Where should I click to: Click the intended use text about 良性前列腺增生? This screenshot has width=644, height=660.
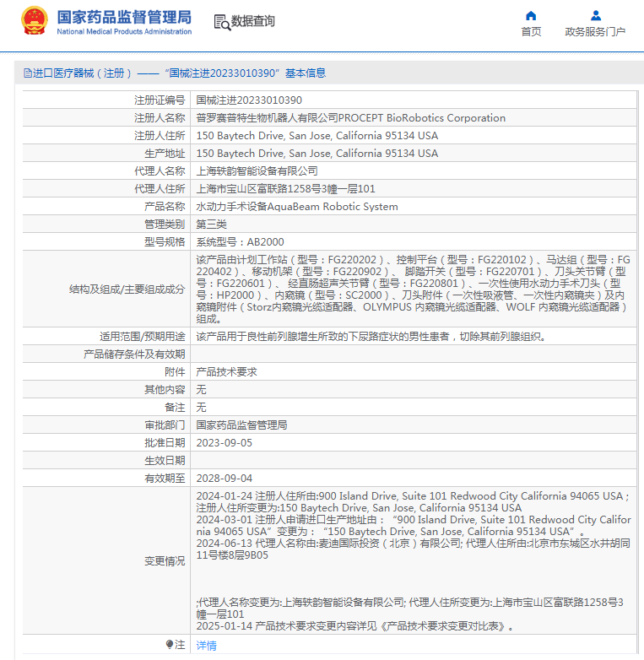(371, 336)
